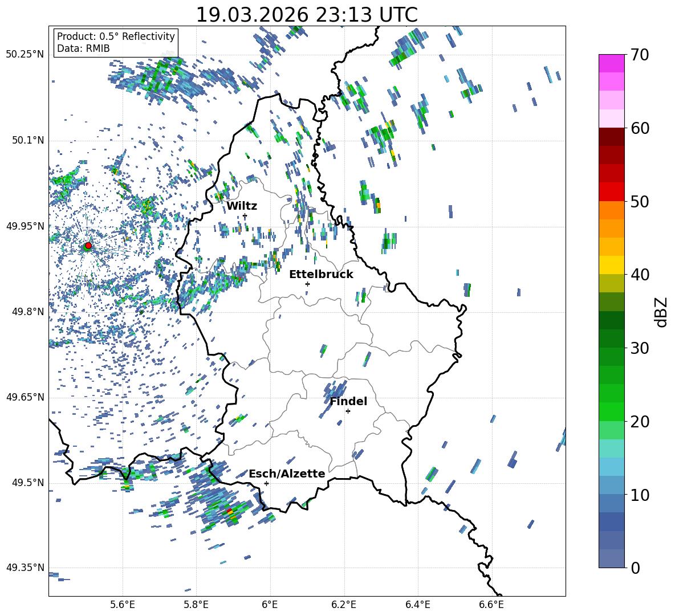The width and height of the screenshot is (675, 616).
Task: Pick the magenta top segment of colorbar
Action: 612,63
